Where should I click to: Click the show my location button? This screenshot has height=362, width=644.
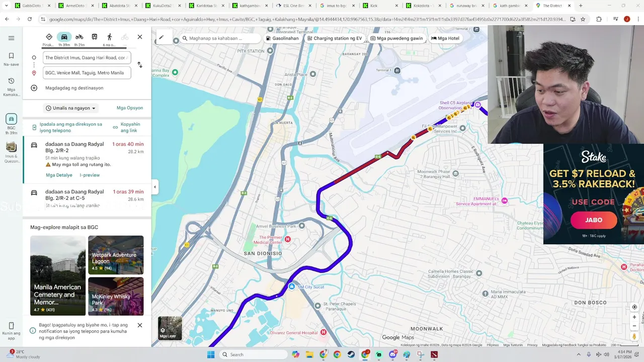[x=634, y=307]
